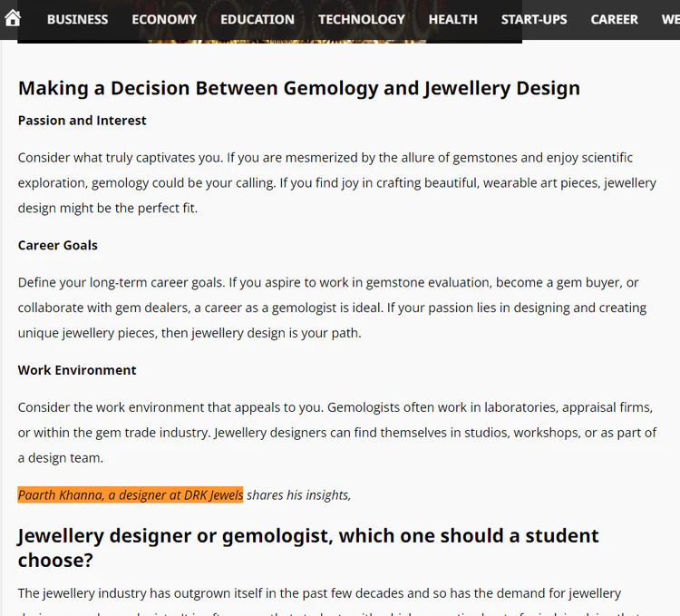
Task: Select the CAREER navigation link
Action: (x=614, y=20)
